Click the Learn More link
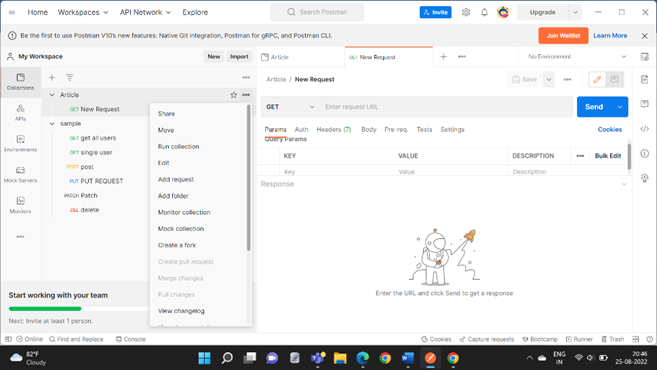The image size is (657, 370). click(610, 36)
